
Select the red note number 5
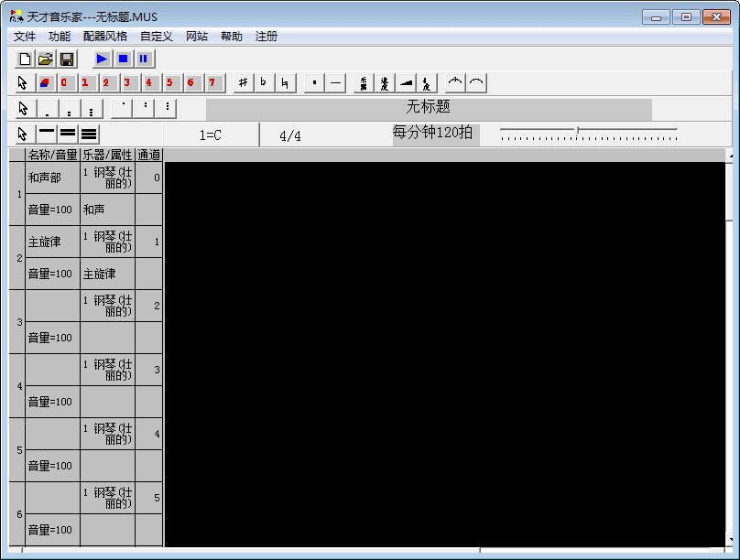(169, 83)
